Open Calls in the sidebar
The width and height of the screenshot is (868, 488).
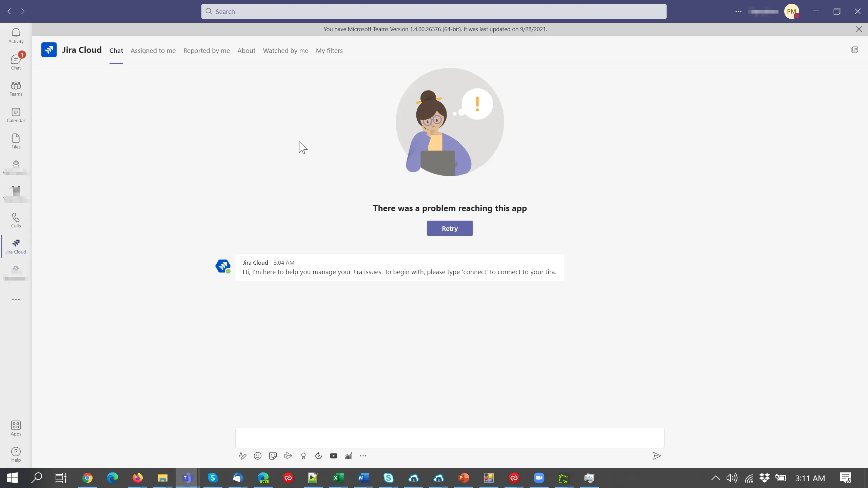point(16,220)
